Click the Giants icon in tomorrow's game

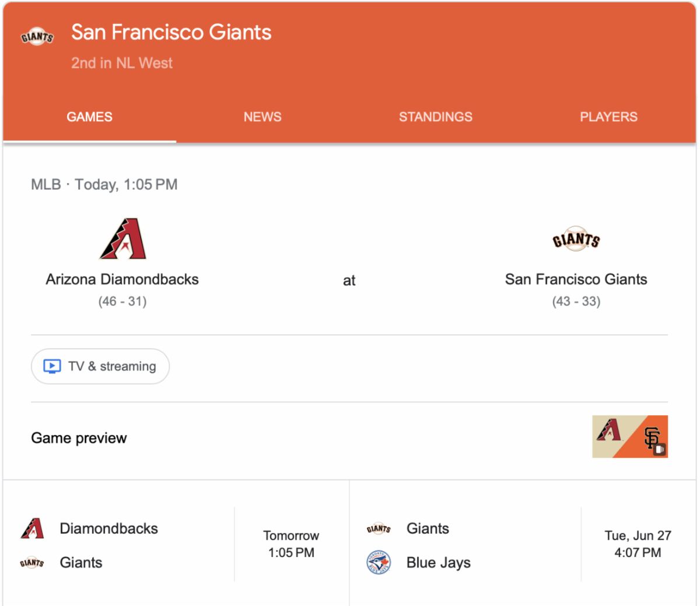pos(32,563)
